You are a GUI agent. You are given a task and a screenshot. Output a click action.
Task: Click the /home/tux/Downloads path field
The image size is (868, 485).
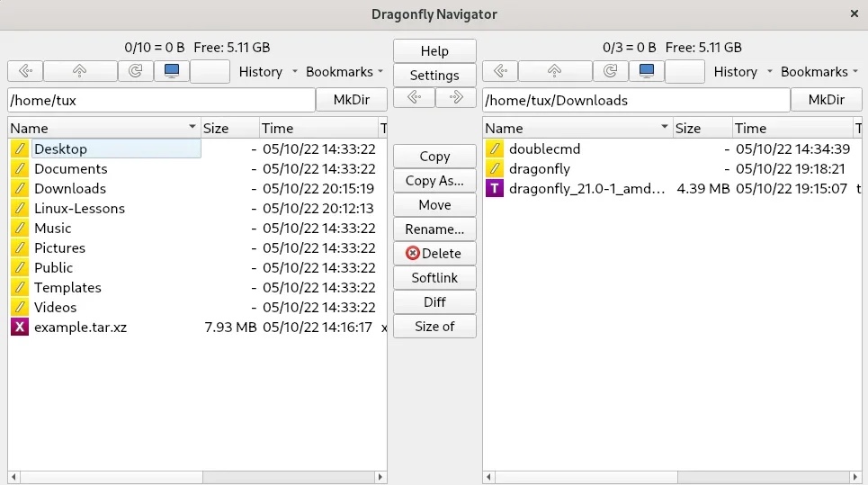click(636, 100)
